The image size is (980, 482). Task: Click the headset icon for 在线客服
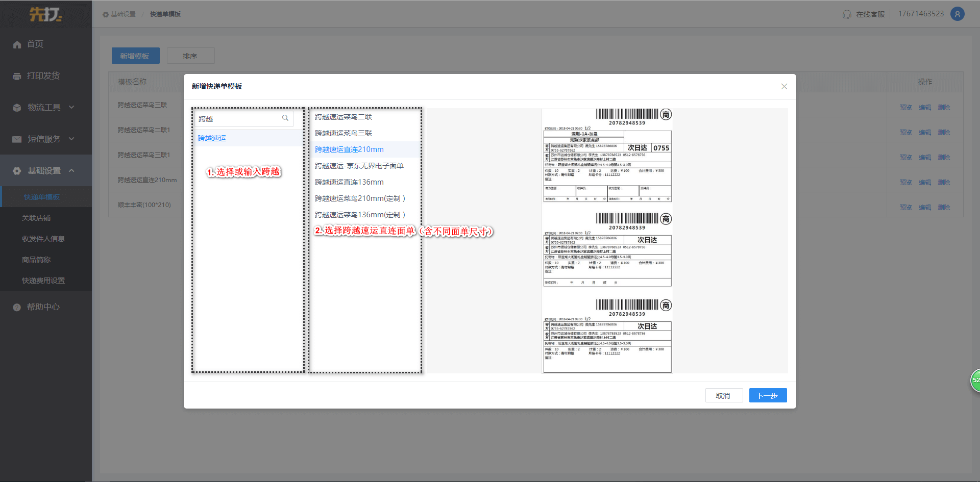(x=847, y=14)
